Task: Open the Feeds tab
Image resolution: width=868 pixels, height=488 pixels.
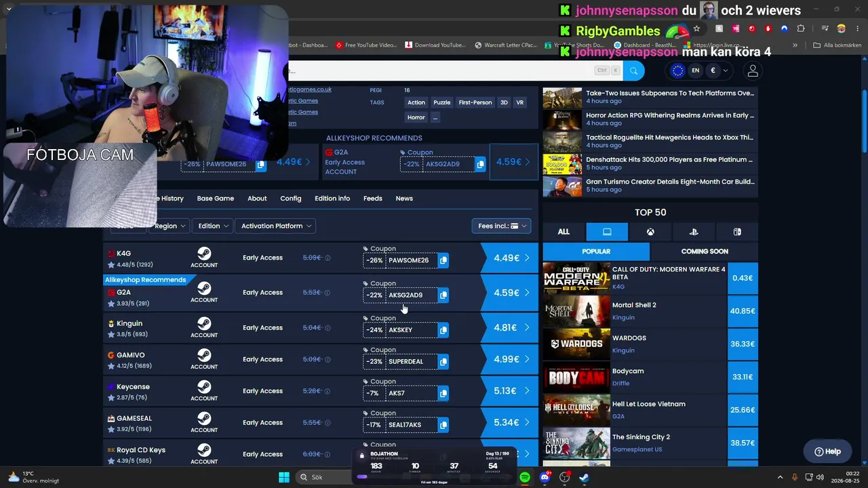Action: pyautogui.click(x=373, y=199)
